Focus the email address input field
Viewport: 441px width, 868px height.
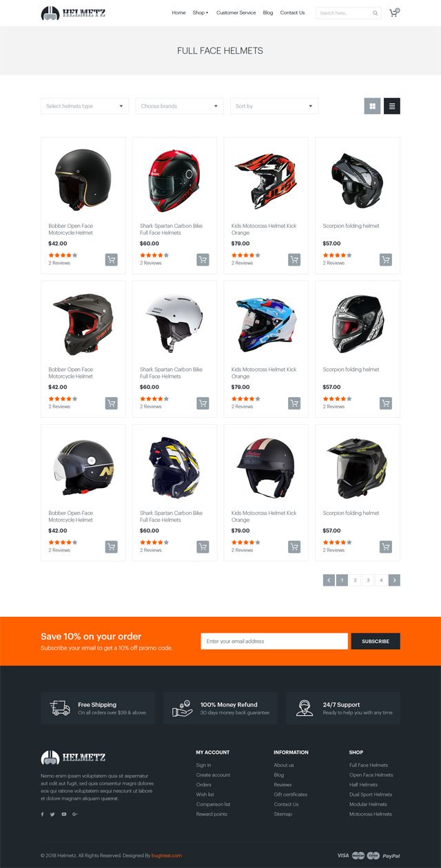(274, 641)
